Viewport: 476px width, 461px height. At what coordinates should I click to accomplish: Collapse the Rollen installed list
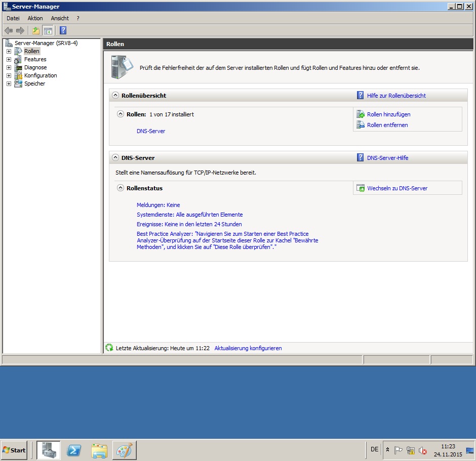point(121,114)
